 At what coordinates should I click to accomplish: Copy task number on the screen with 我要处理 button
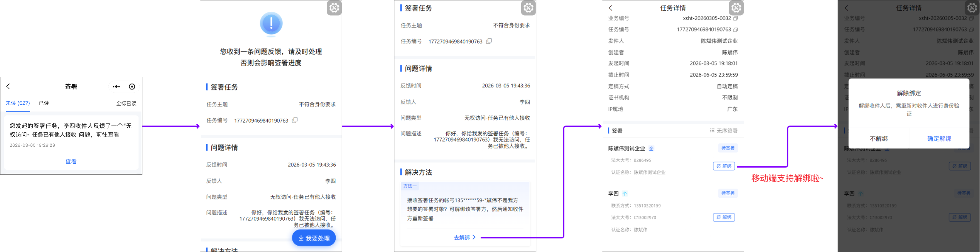[295, 120]
